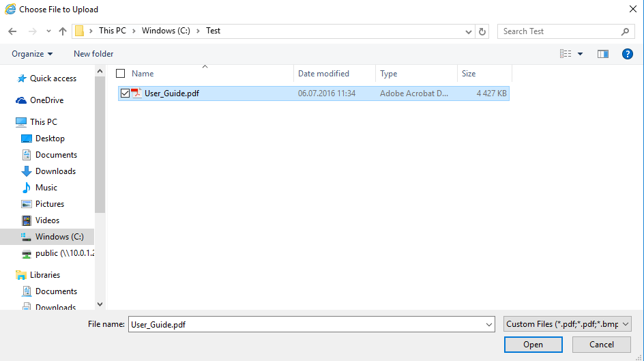
Task: Click the Open button
Action: [533, 345]
